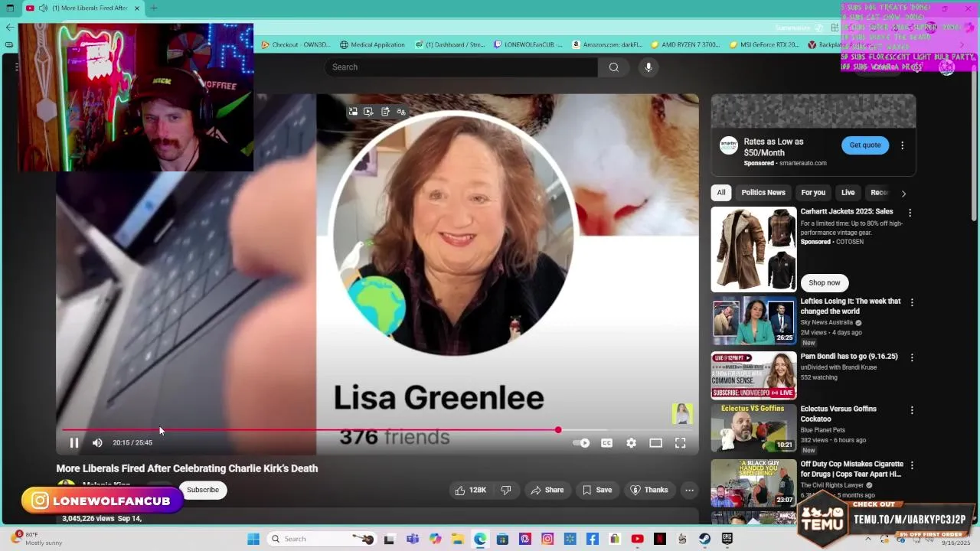980x551 pixels.
Task: Open options for Eclectus Versus Goffins video
Action: click(911, 410)
